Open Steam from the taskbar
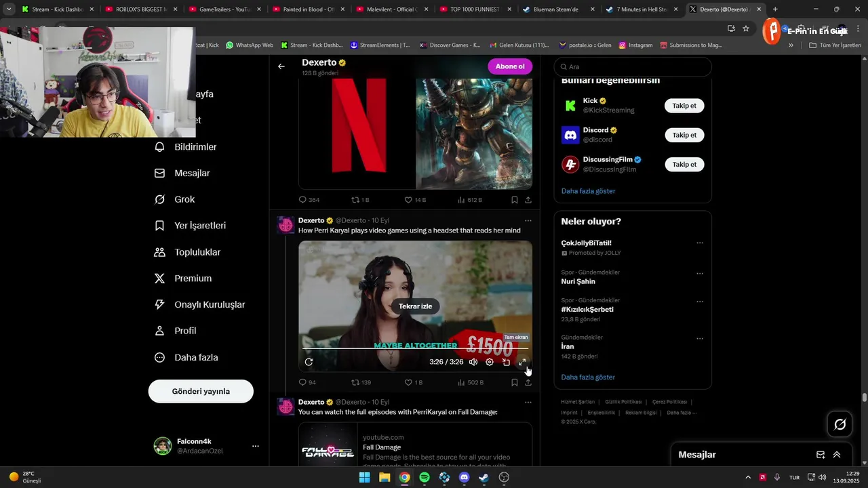The width and height of the screenshot is (868, 488). point(484,477)
